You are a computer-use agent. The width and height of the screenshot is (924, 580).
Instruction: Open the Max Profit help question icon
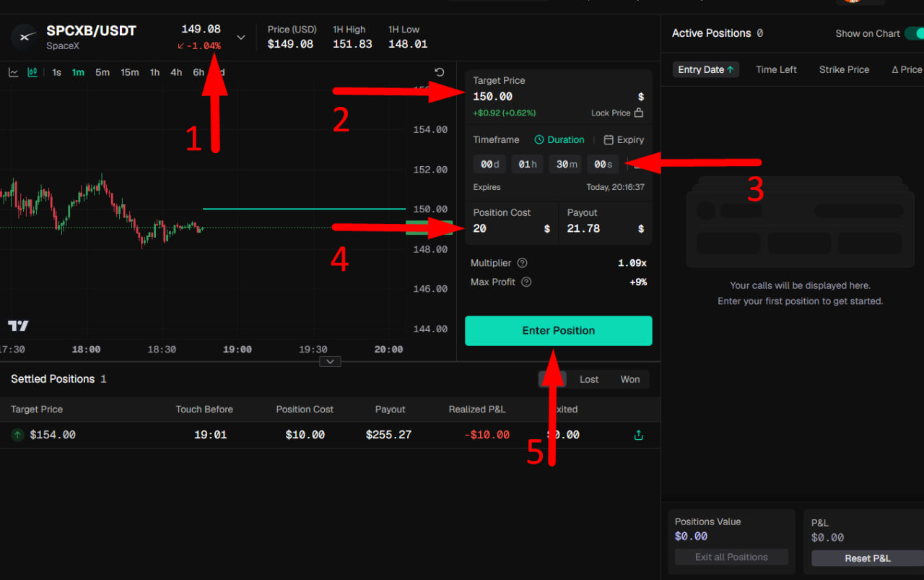click(526, 282)
